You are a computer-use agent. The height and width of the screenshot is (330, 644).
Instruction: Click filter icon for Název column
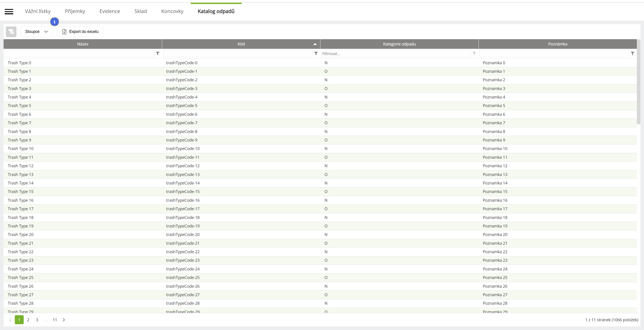pos(158,54)
